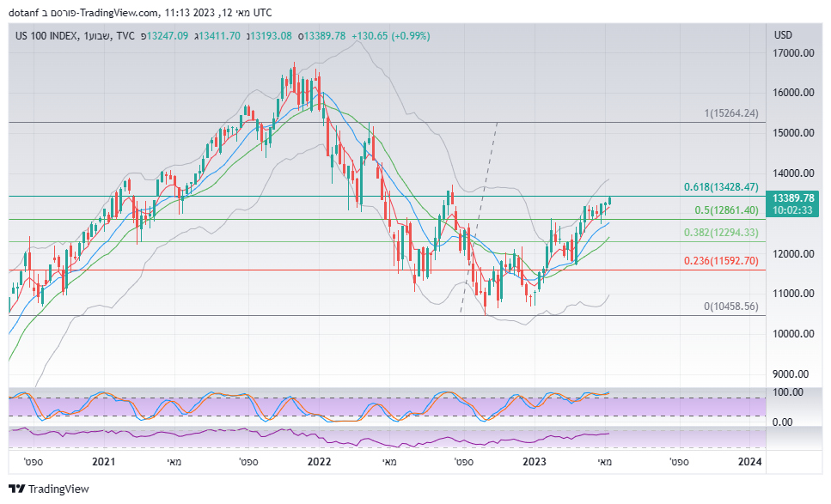Select the Fibonacci 0.5(12861.40) level label
The width and height of the screenshot is (831, 504).
(727, 210)
